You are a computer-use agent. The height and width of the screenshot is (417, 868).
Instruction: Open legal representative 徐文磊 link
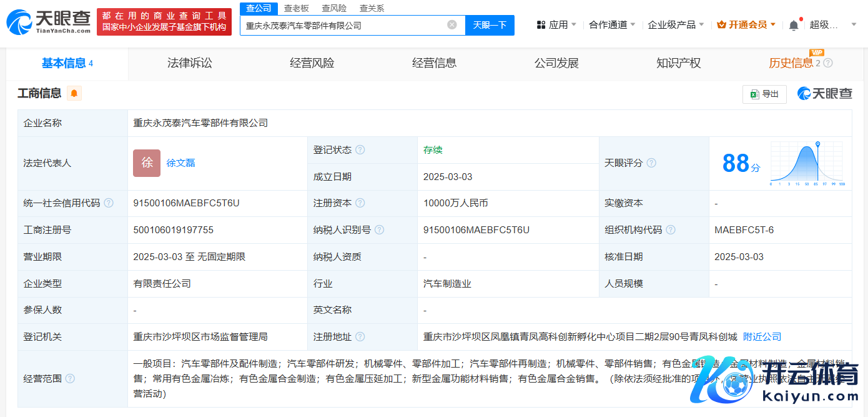[x=180, y=163]
